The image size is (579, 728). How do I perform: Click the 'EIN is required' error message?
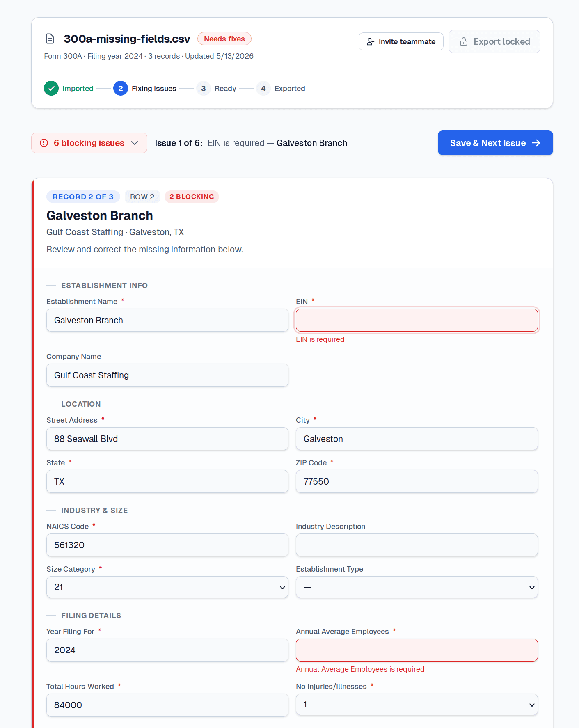[320, 339]
